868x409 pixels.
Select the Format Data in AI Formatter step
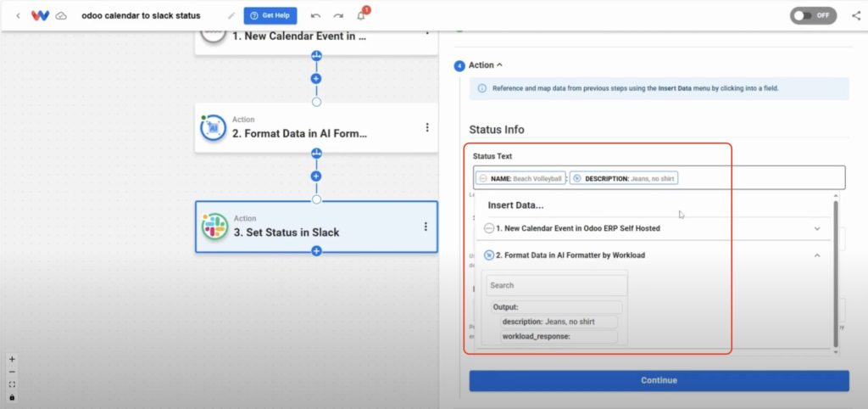pos(316,127)
